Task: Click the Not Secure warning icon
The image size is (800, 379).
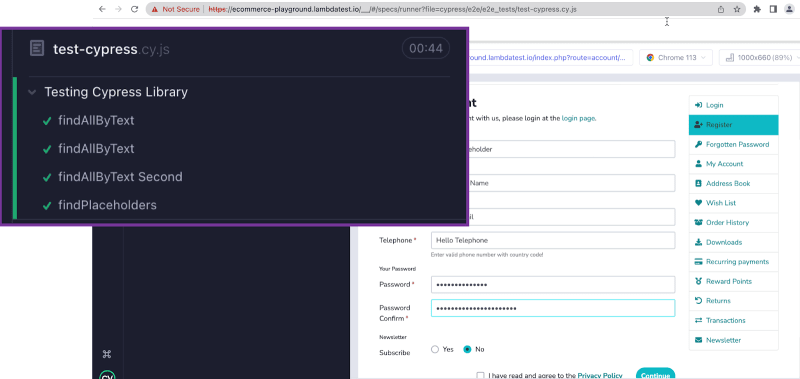Action: (154, 9)
